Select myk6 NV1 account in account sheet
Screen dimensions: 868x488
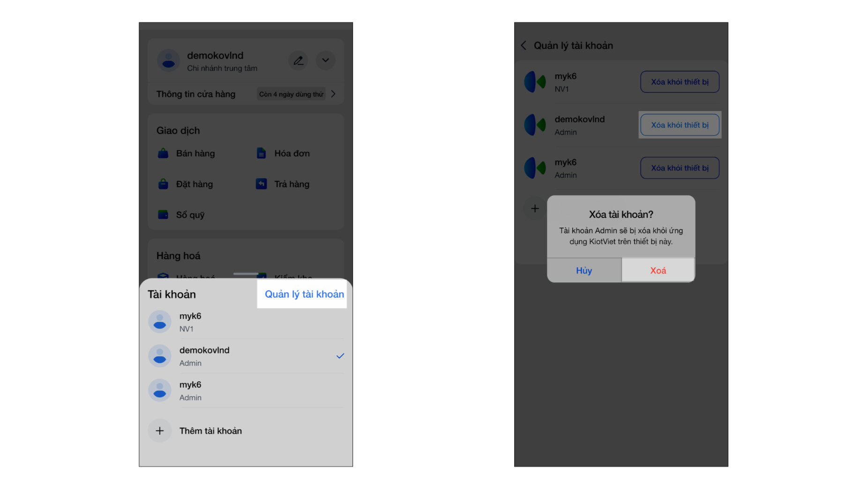tap(246, 322)
